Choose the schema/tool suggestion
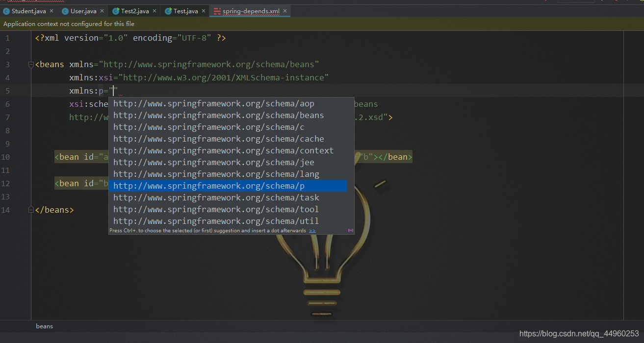The width and height of the screenshot is (644, 343). pyautogui.click(x=228, y=210)
